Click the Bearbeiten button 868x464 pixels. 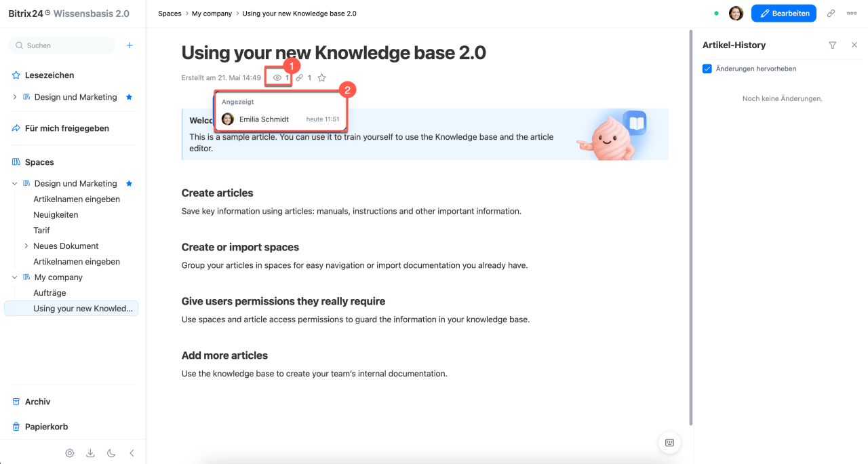click(783, 13)
